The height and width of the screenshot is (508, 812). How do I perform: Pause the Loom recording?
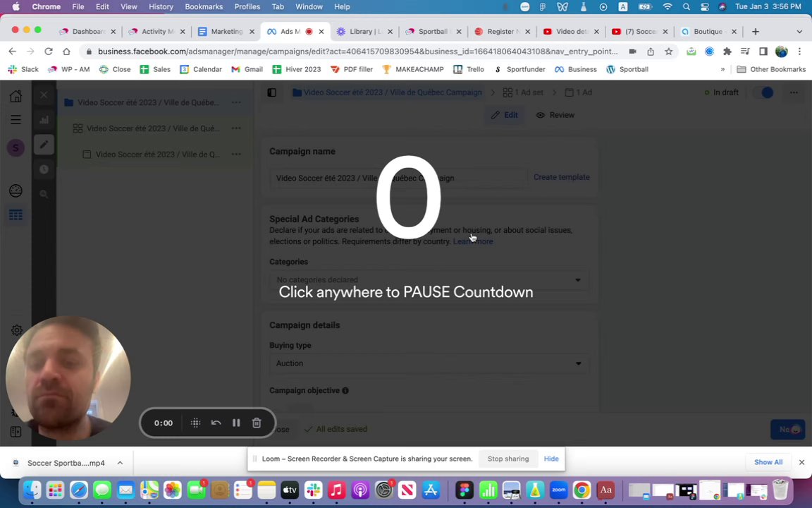coord(236,423)
